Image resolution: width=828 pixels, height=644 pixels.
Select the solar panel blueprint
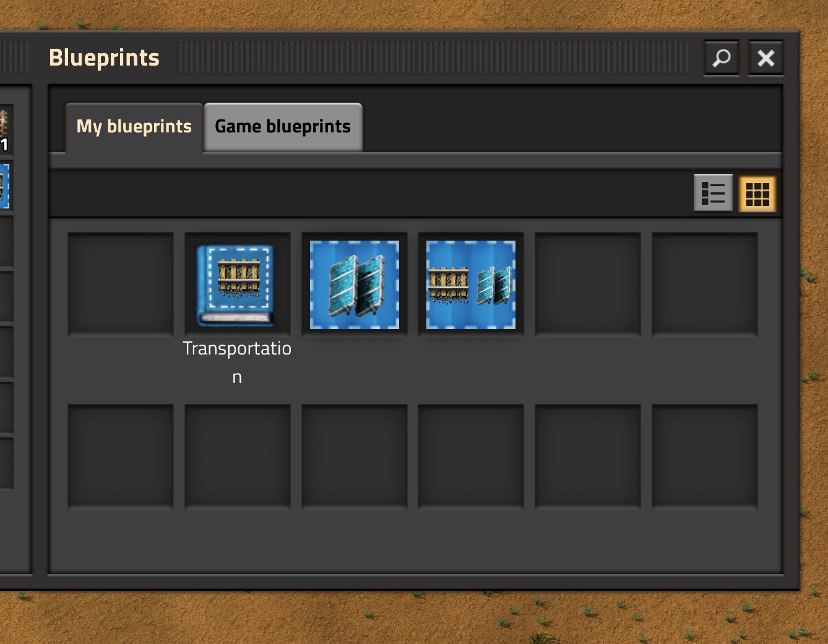tap(354, 285)
